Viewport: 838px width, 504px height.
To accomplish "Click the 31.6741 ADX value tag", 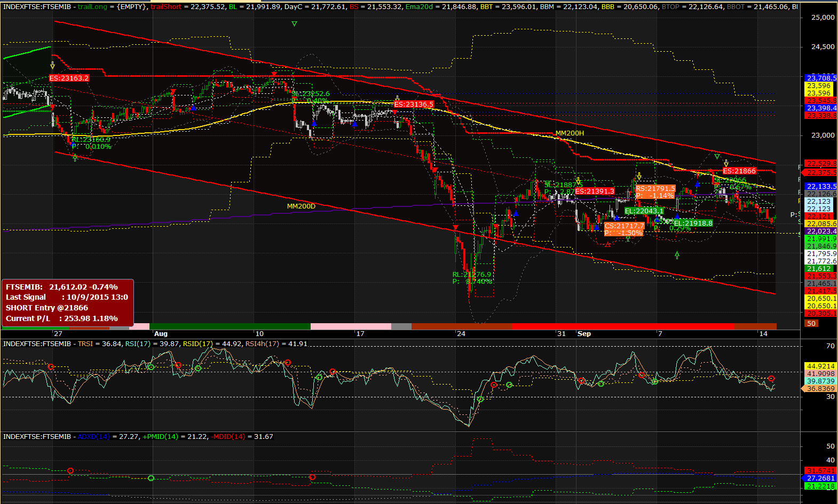I will [820, 471].
